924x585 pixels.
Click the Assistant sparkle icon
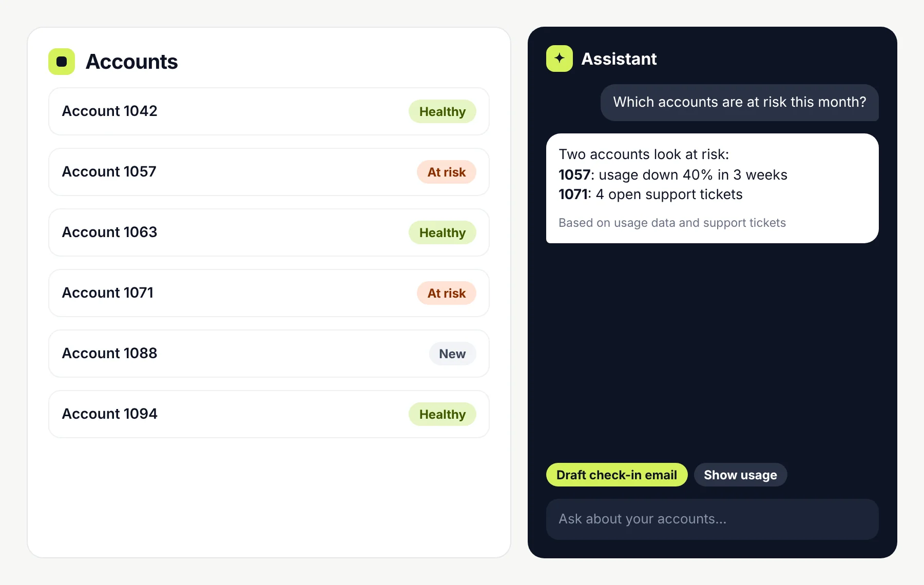tap(560, 59)
